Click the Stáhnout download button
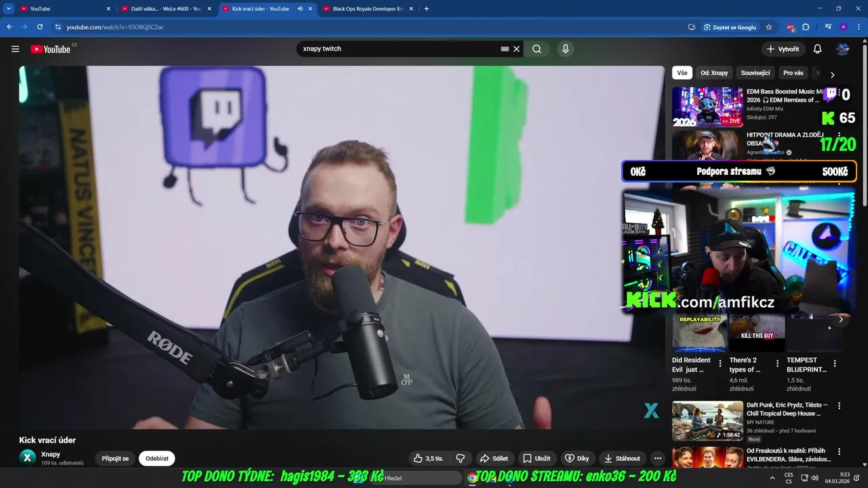868x488 pixels. click(622, 459)
